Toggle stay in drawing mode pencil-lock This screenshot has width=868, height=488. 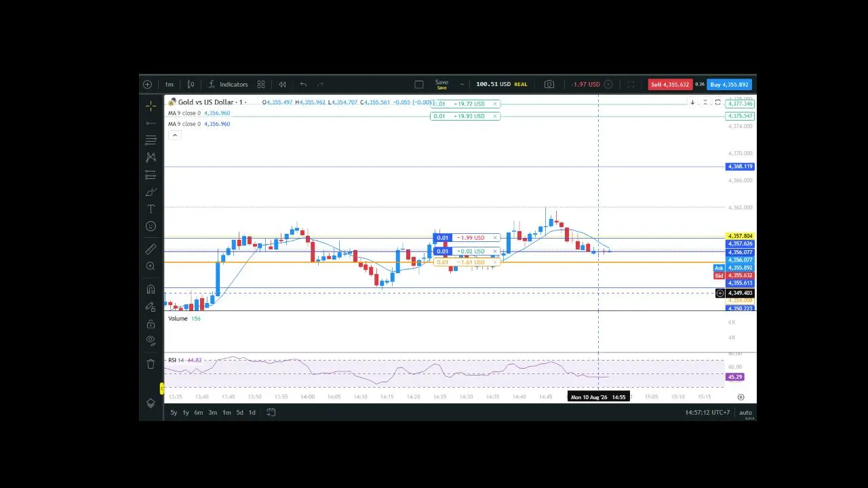[x=151, y=306]
